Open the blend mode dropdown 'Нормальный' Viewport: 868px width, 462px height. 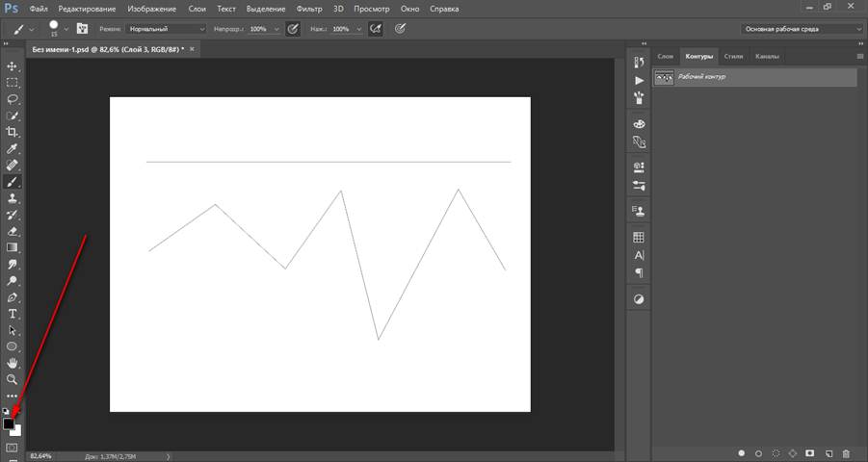pos(166,29)
